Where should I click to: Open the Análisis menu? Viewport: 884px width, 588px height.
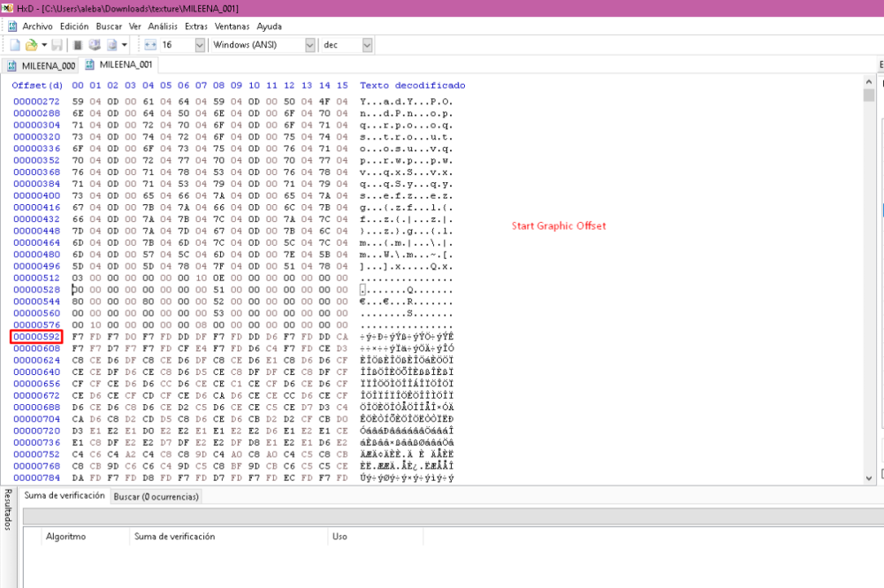click(163, 27)
